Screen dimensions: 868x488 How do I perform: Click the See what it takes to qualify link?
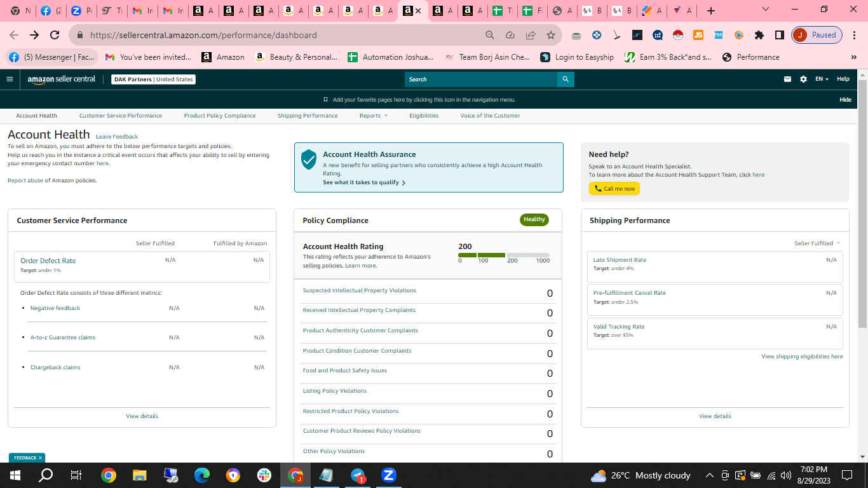364,183
